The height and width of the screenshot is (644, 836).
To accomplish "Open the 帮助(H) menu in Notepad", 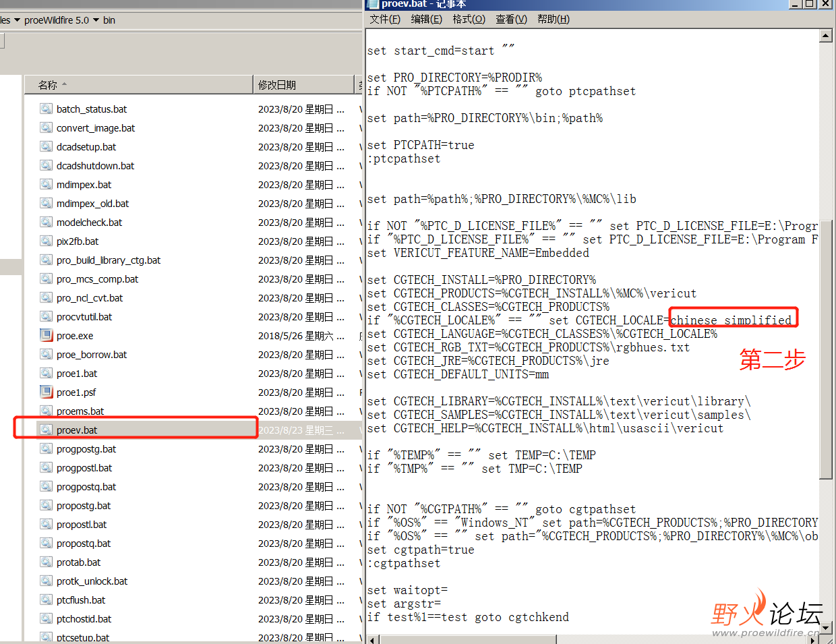I will (554, 19).
